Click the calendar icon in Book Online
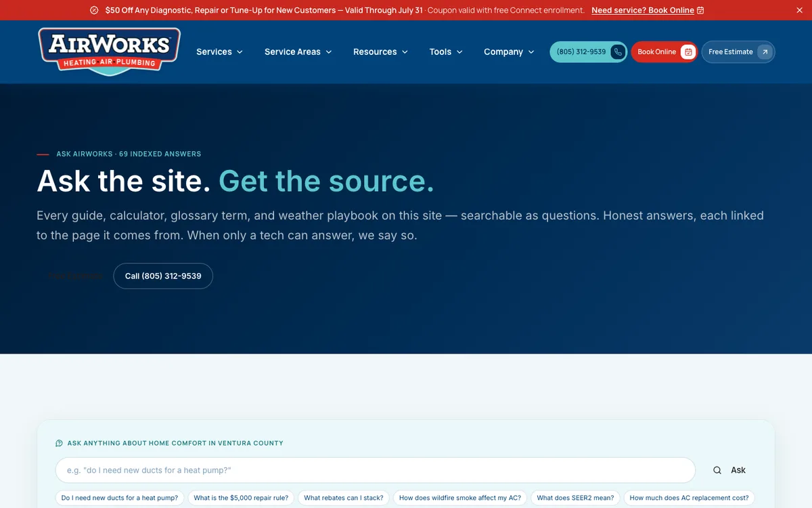Image resolution: width=812 pixels, height=508 pixels. (x=688, y=51)
